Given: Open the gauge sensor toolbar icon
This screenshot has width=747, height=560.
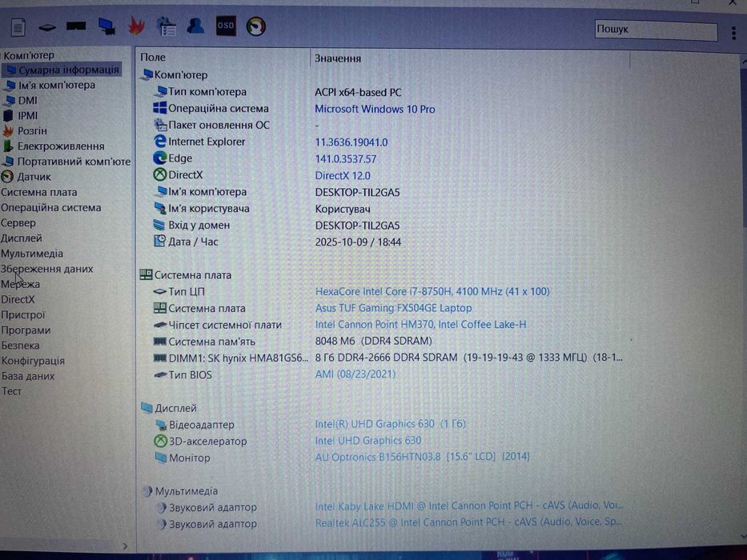Looking at the screenshot, I should [256, 26].
